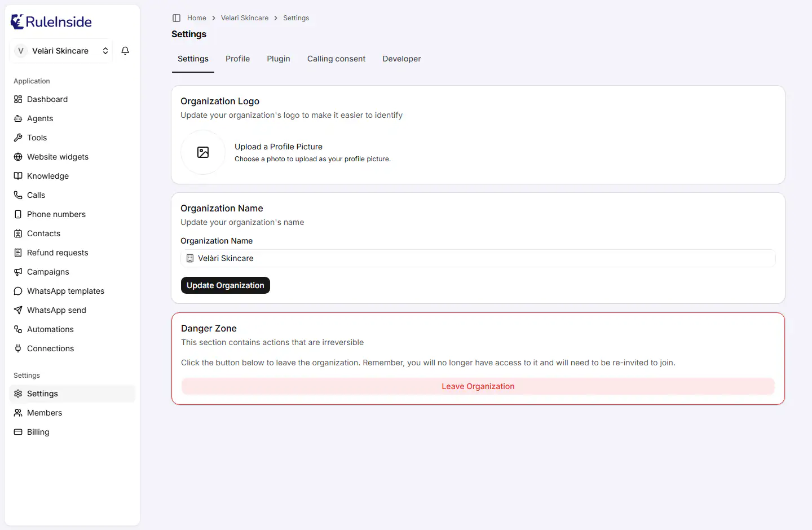Image resolution: width=812 pixels, height=530 pixels.
Task: Click the Leave Organization button
Action: click(478, 386)
